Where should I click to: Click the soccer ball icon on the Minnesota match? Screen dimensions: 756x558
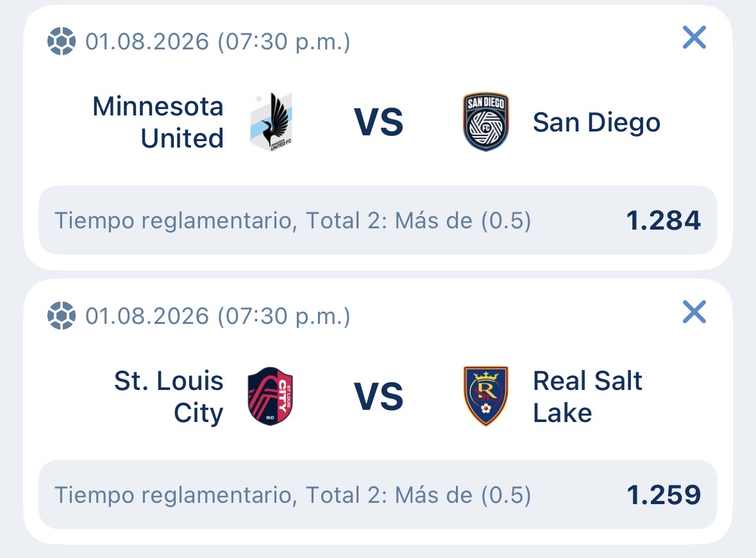(x=61, y=42)
